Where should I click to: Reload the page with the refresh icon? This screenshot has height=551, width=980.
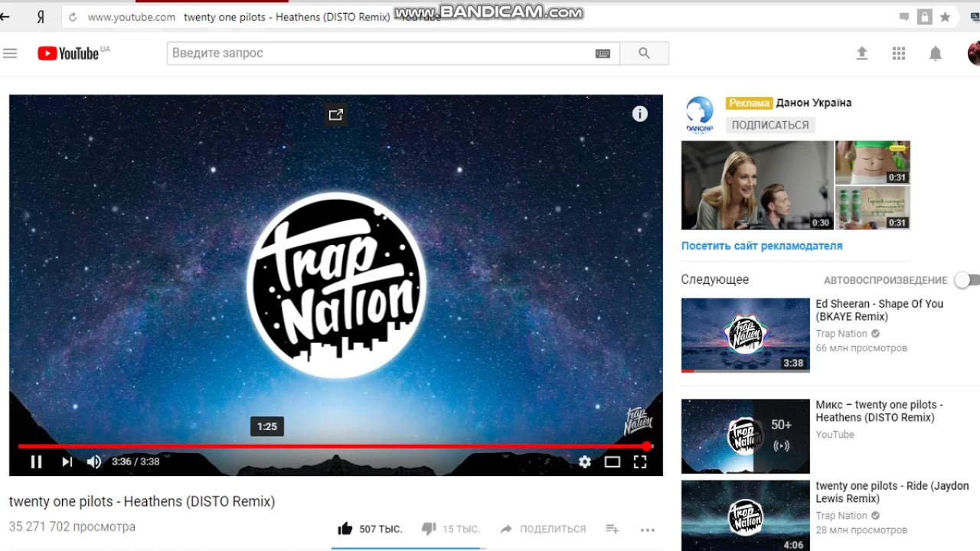(x=73, y=17)
